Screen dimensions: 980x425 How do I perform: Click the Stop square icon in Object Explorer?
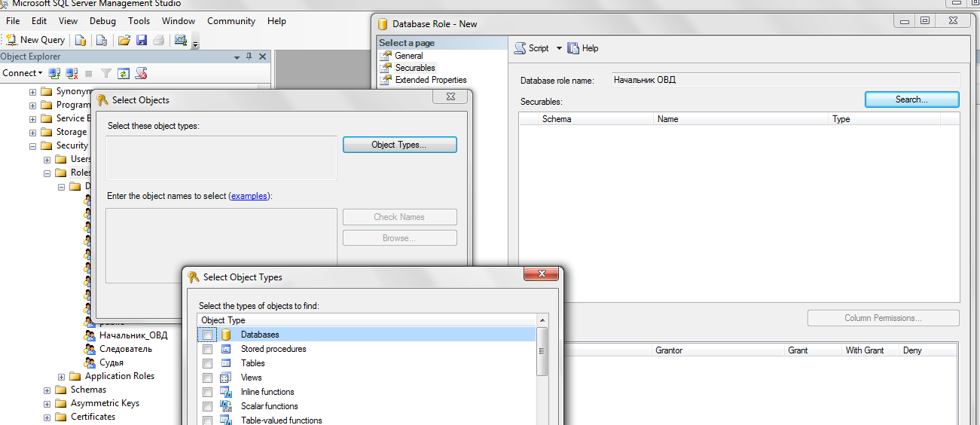[x=89, y=73]
